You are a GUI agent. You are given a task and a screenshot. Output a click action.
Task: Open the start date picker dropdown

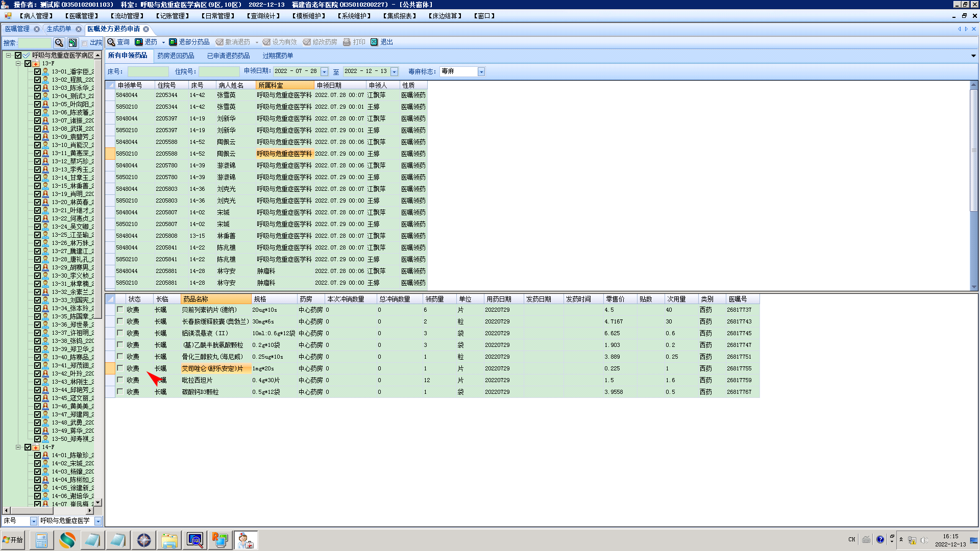click(324, 72)
